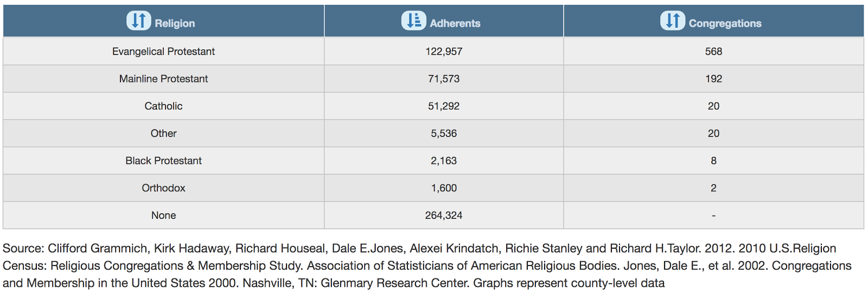This screenshot has width=868, height=296.
Task: Sort table by Adherents header text
Action: [455, 23]
